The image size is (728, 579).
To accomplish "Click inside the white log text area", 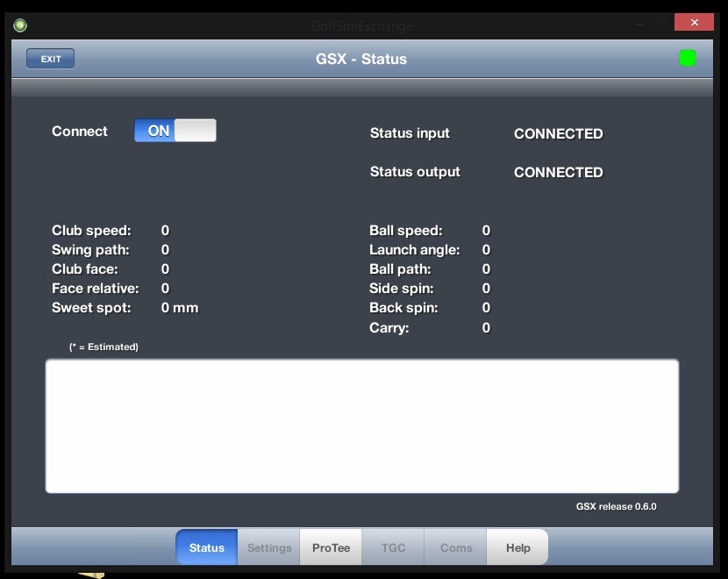I will (361, 425).
